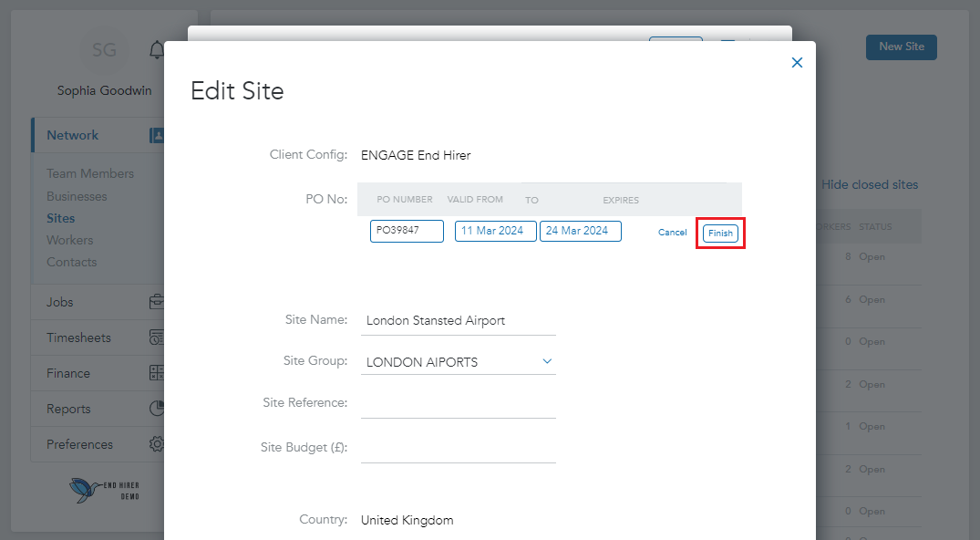
Task: Focus the Site Reference field
Action: pyautogui.click(x=459, y=403)
